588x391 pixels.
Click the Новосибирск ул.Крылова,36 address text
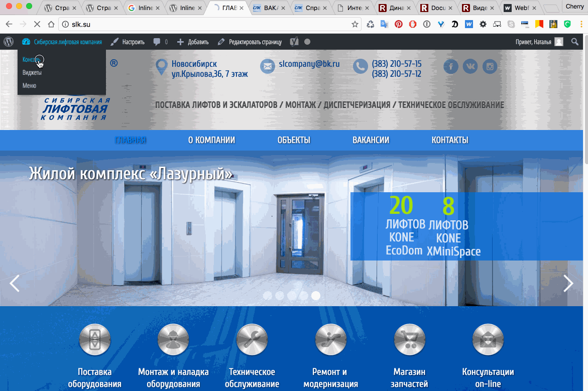[x=209, y=69]
